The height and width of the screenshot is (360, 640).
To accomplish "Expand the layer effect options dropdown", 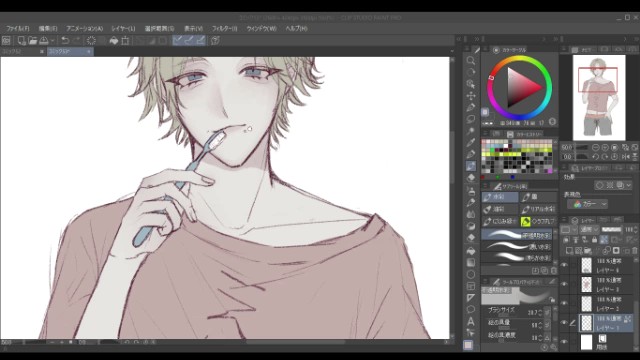I will pos(629,185).
